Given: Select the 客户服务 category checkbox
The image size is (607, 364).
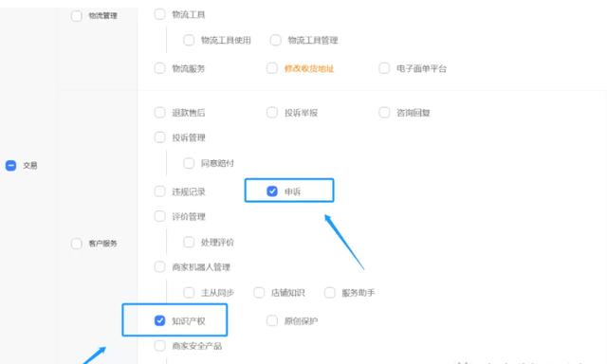Looking at the screenshot, I should click(x=76, y=244).
